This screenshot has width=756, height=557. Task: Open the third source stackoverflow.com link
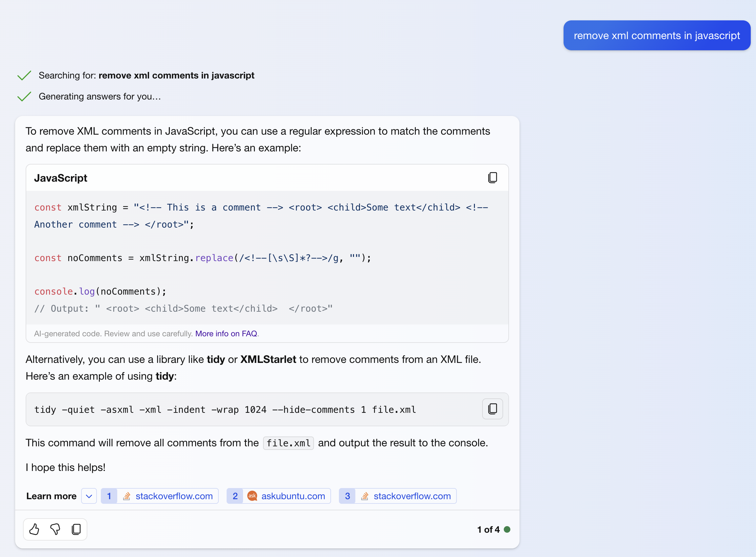[x=412, y=496]
